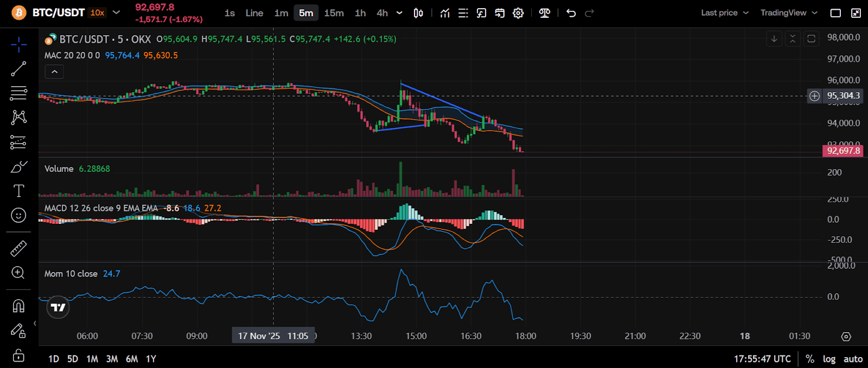Click the 95,304.3 price axis add marker
Viewport: 868px width, 368px height.
tap(814, 96)
